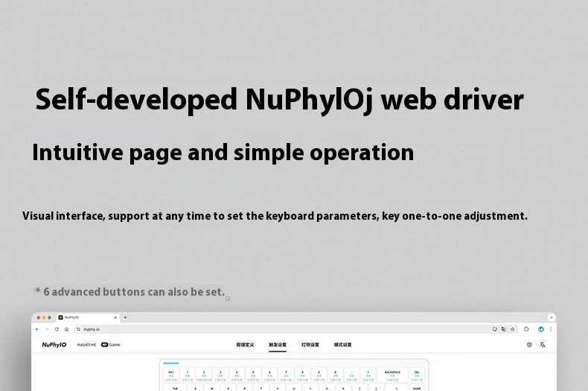Click the NuPhyIO logo
The image size is (588, 391).
54,345
